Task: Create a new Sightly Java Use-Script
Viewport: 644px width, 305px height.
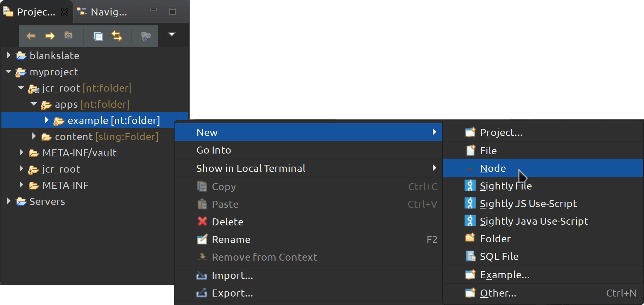Action: [x=543, y=221]
